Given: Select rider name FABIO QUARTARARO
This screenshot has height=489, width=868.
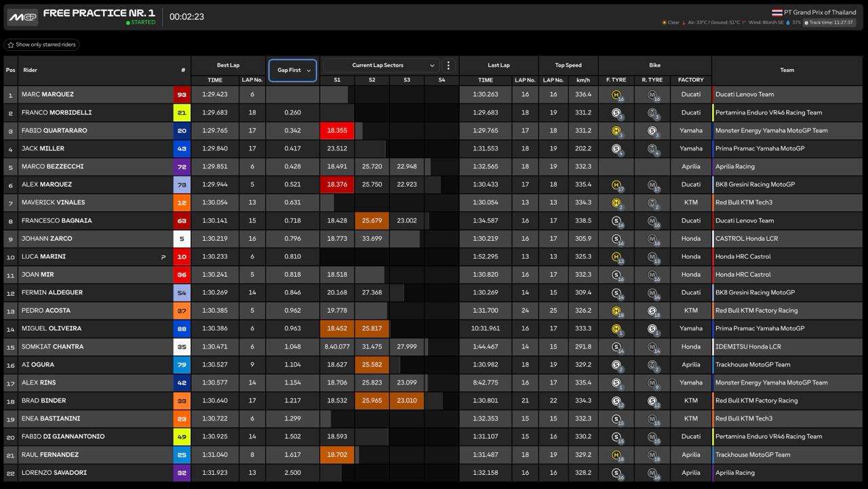Looking at the screenshot, I should point(54,131).
